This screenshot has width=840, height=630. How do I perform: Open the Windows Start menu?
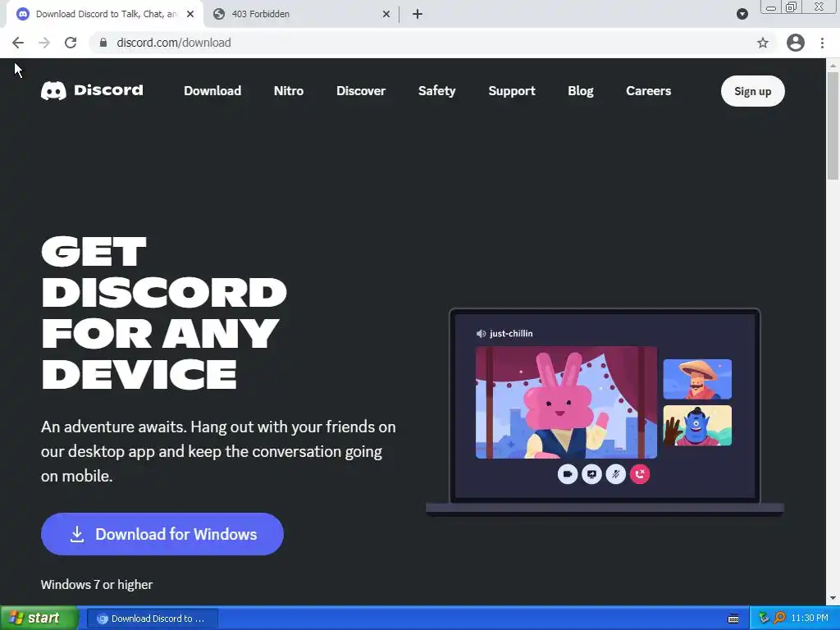39,619
